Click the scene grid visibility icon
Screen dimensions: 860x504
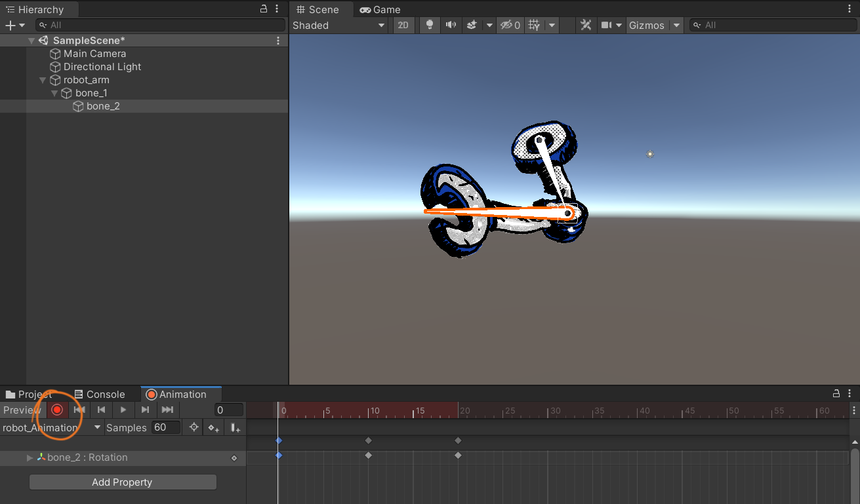click(535, 25)
